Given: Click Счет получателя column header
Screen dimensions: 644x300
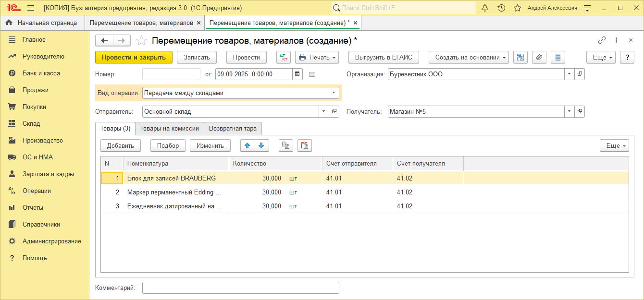Looking at the screenshot, I should [428, 164].
